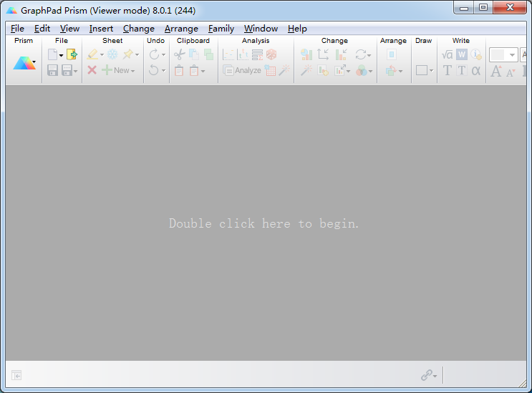Click the add data set to graph icon

click(323, 71)
